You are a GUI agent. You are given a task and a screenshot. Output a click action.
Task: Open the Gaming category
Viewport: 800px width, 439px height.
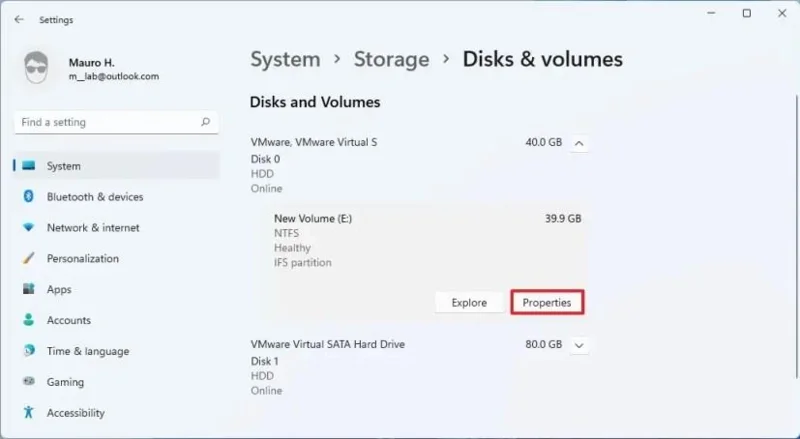point(117,382)
